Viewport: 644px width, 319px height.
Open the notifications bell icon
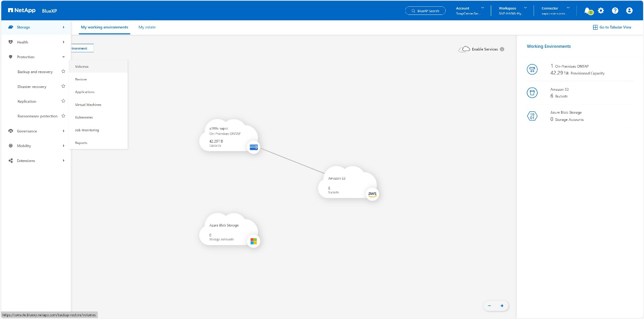(x=587, y=10)
